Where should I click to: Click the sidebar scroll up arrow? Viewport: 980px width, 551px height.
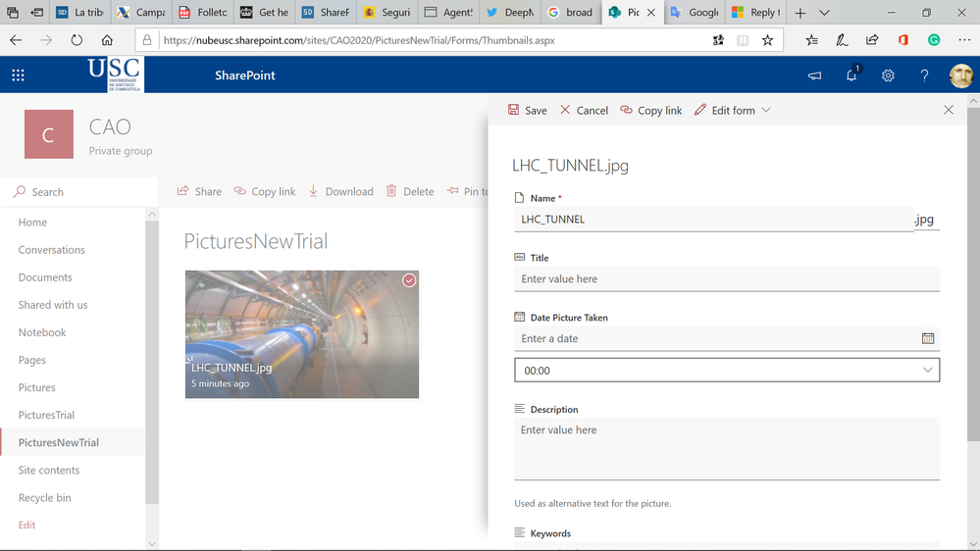[x=152, y=215]
